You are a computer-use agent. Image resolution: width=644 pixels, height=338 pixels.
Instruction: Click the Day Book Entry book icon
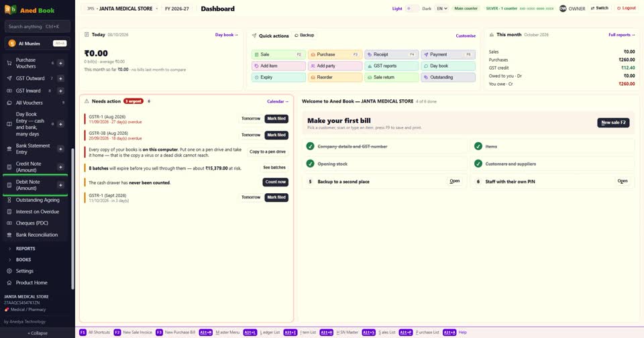[x=9, y=124]
